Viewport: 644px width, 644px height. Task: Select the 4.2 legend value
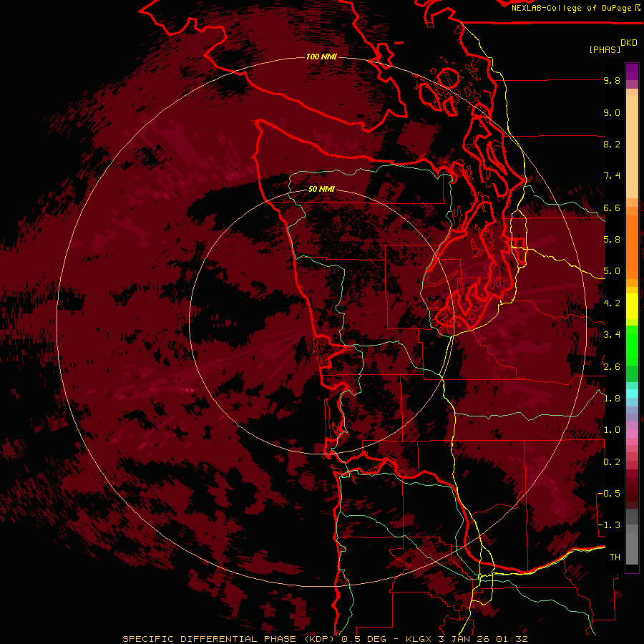pos(612,303)
